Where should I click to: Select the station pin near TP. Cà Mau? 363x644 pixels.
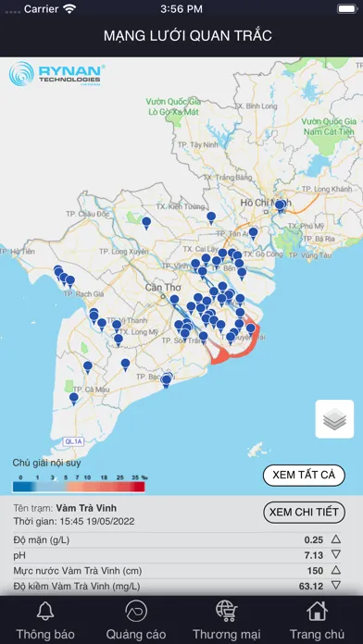coord(73,399)
